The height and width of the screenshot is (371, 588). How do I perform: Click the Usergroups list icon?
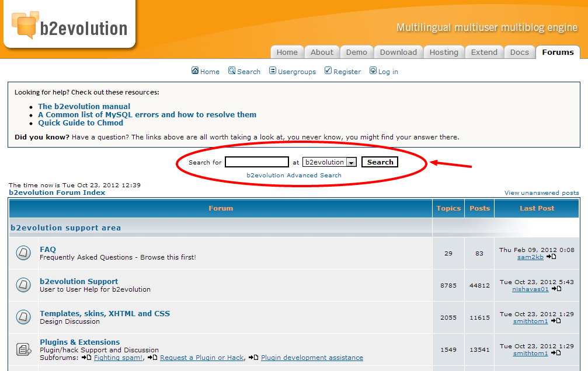[273, 71]
